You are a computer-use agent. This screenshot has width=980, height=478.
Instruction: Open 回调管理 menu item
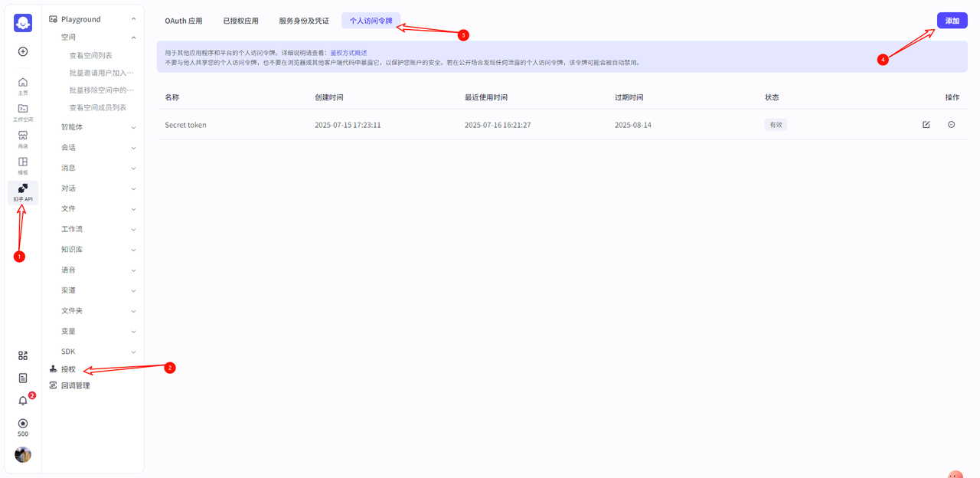coord(75,385)
